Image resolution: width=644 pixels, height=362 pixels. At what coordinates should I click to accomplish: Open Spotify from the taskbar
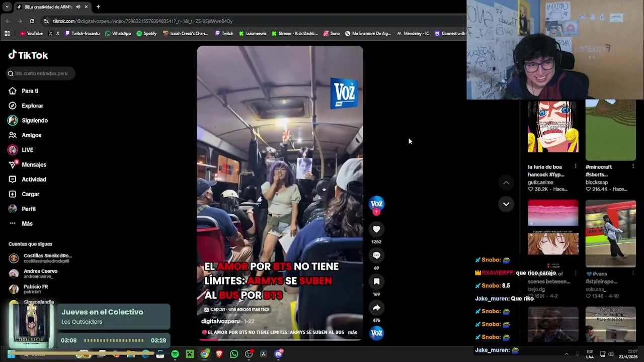coord(175,354)
